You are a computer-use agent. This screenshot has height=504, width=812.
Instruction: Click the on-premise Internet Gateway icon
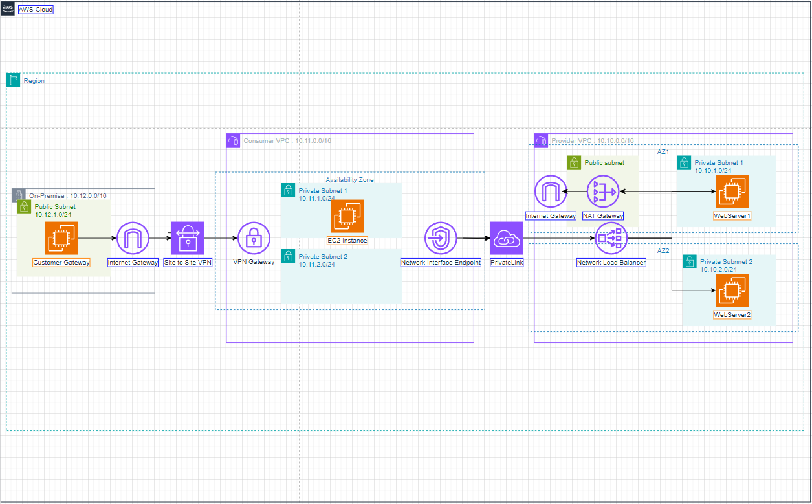tap(133, 238)
